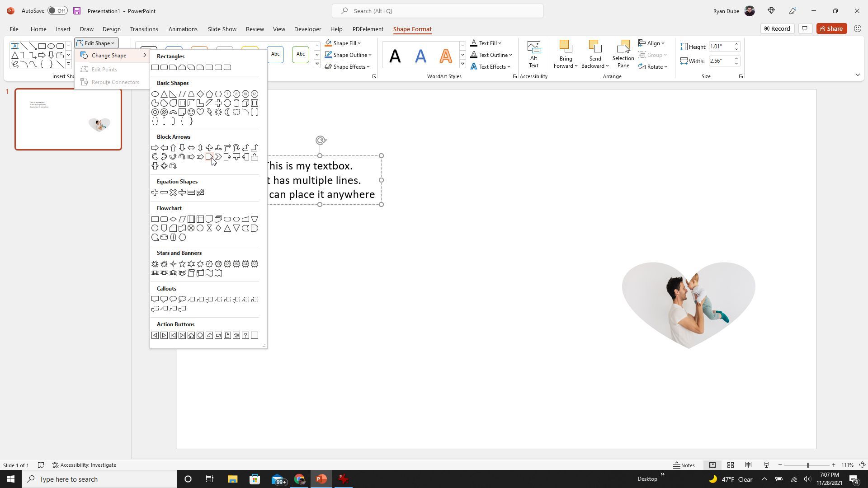Click the Edit Points menu item

pyautogui.click(x=104, y=69)
